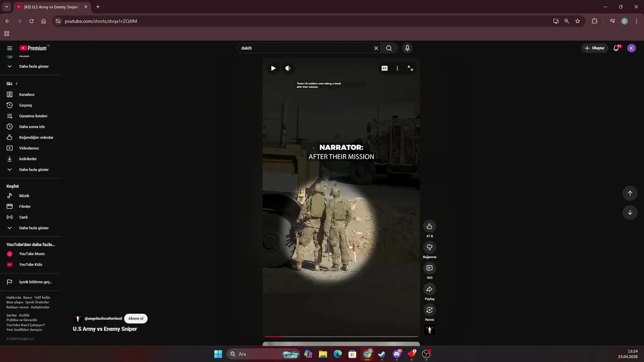This screenshot has height=362, width=644.
Task: Go back in browser history
Action: (x=7, y=21)
